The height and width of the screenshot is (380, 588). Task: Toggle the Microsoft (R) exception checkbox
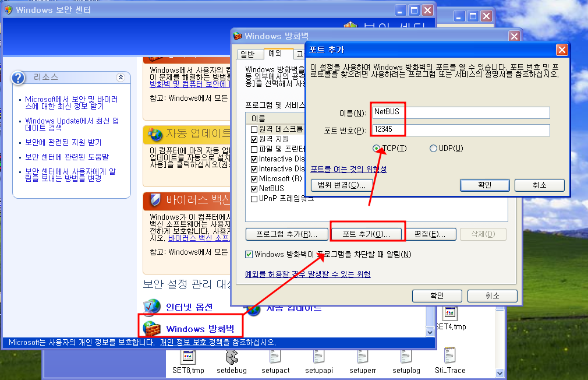(254, 179)
